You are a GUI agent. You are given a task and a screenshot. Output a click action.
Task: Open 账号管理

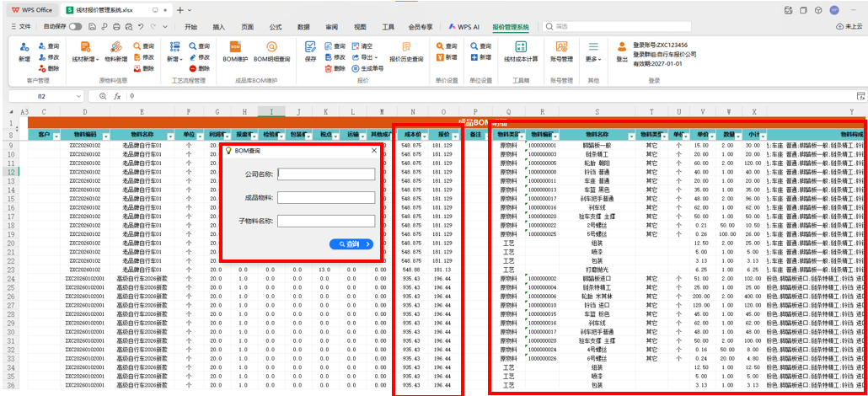[x=561, y=51]
